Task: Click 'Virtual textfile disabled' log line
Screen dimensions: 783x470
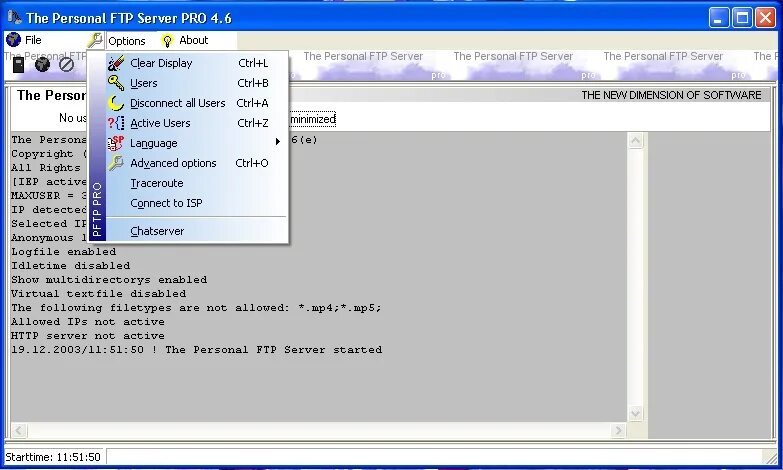Action: [x=99, y=294]
